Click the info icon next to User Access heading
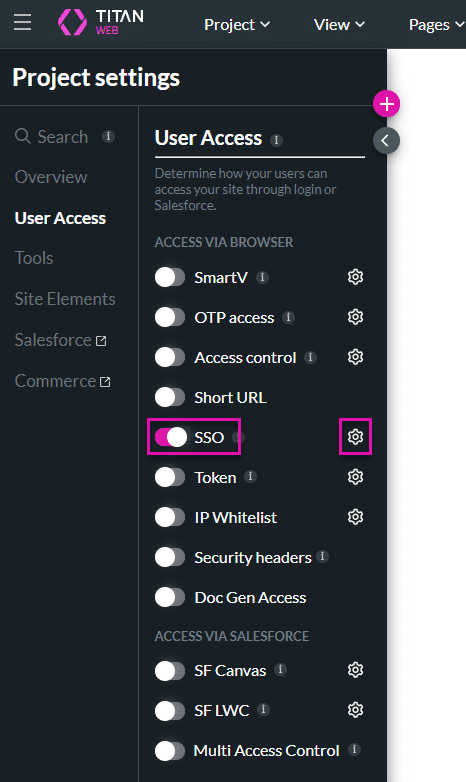466x782 pixels. [276, 140]
